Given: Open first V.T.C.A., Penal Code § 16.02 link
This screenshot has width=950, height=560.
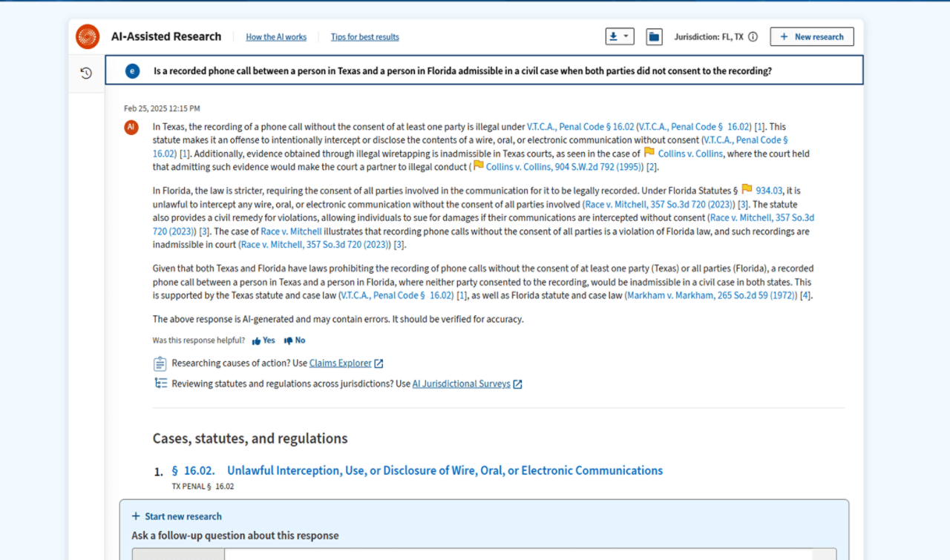Looking at the screenshot, I should [x=580, y=127].
